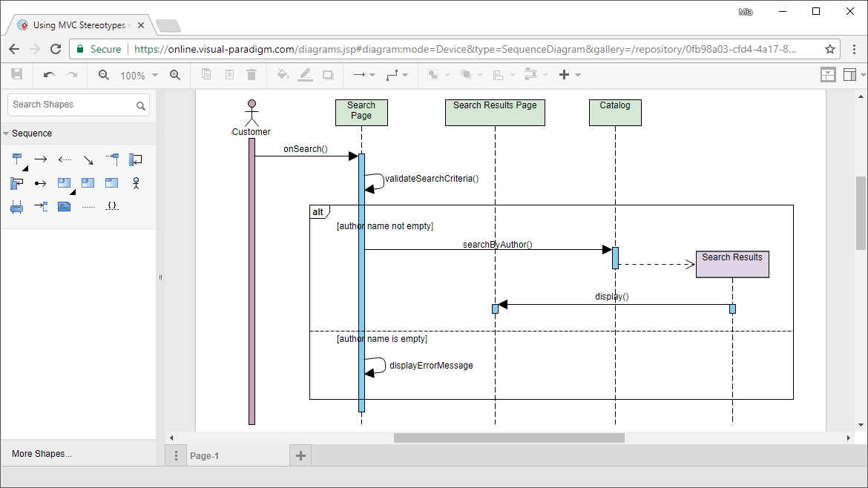The image size is (868, 488).
Task: Click the horizontal scrollbar thumb
Action: click(509, 438)
